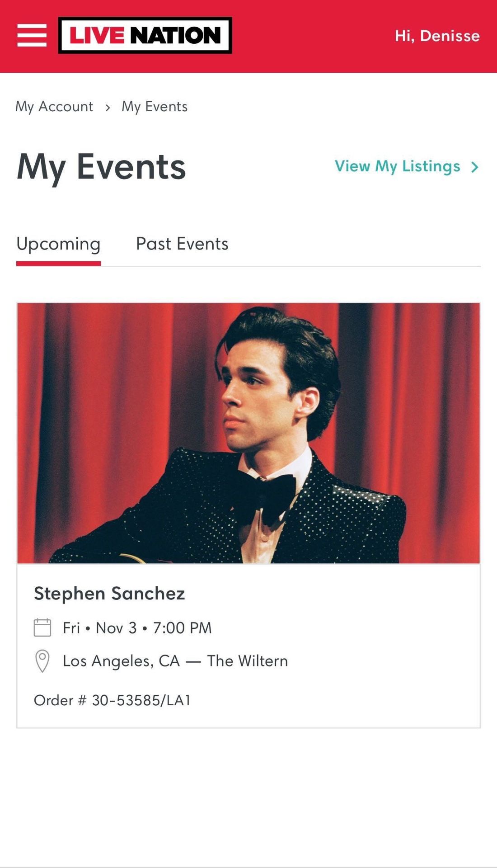Click the location pin icon
Viewport: 497px width, 868px height.
pos(42,661)
